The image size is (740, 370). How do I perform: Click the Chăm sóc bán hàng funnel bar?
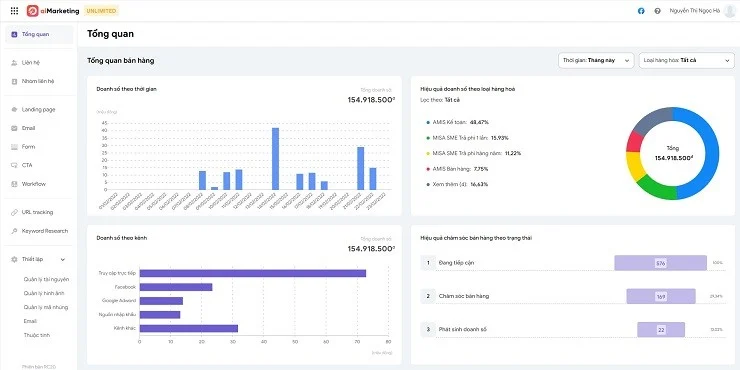(661, 296)
